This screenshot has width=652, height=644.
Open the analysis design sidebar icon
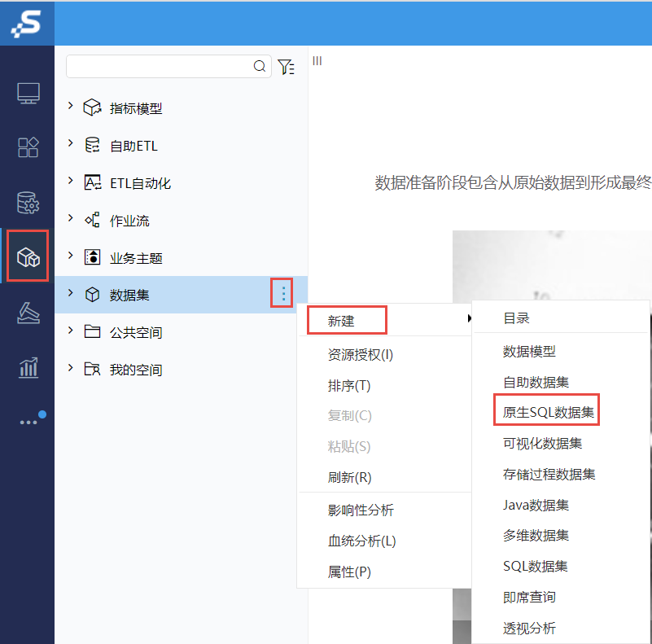(x=28, y=313)
